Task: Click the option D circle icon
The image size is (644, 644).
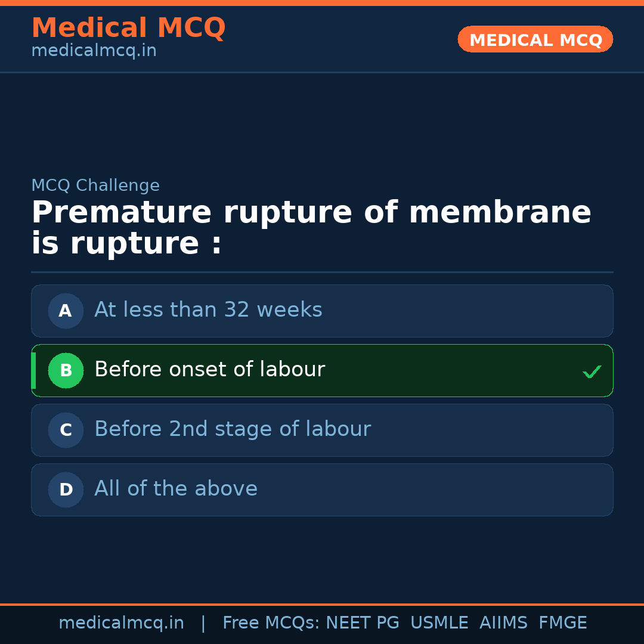Action: coord(66,490)
